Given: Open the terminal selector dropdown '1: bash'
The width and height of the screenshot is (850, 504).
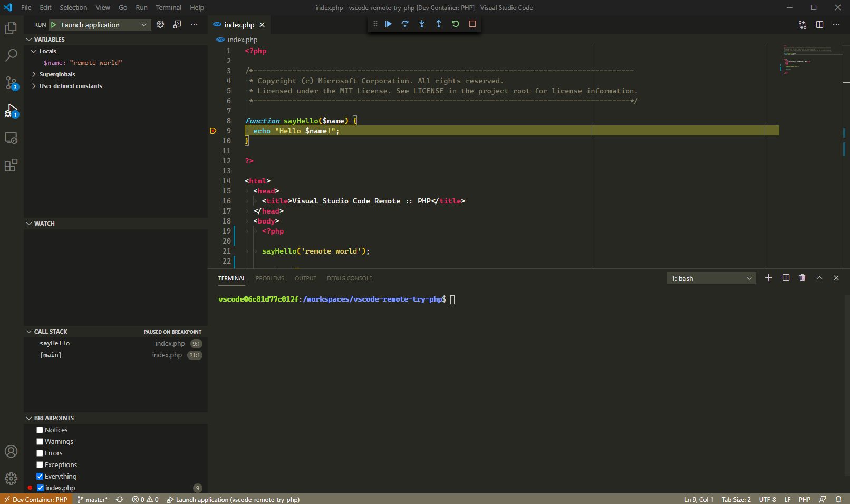Looking at the screenshot, I should click(710, 278).
